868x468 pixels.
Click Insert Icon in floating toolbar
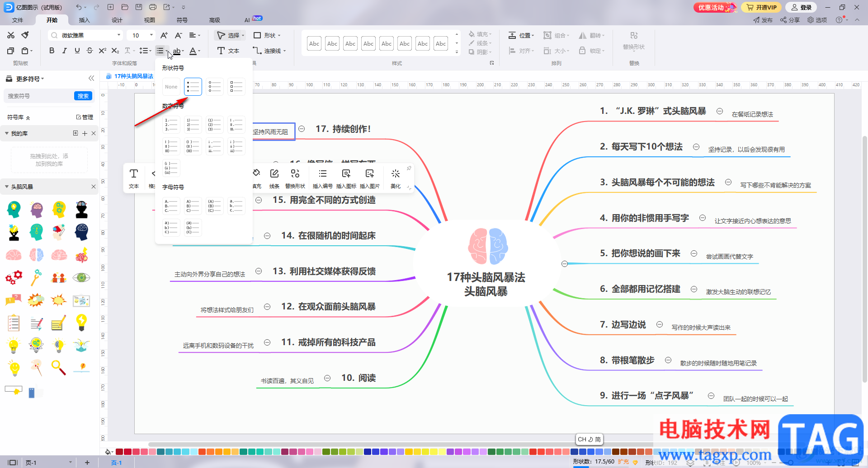point(346,179)
